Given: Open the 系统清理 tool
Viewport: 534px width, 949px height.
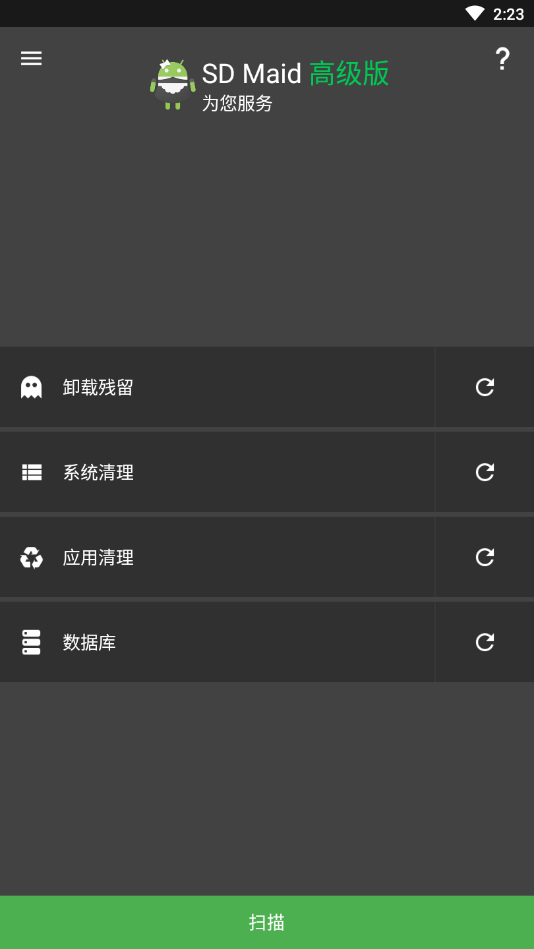Looking at the screenshot, I should point(217,472).
